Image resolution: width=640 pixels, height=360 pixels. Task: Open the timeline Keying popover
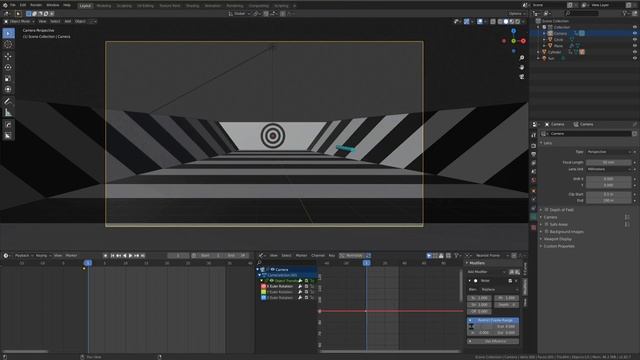point(42,256)
